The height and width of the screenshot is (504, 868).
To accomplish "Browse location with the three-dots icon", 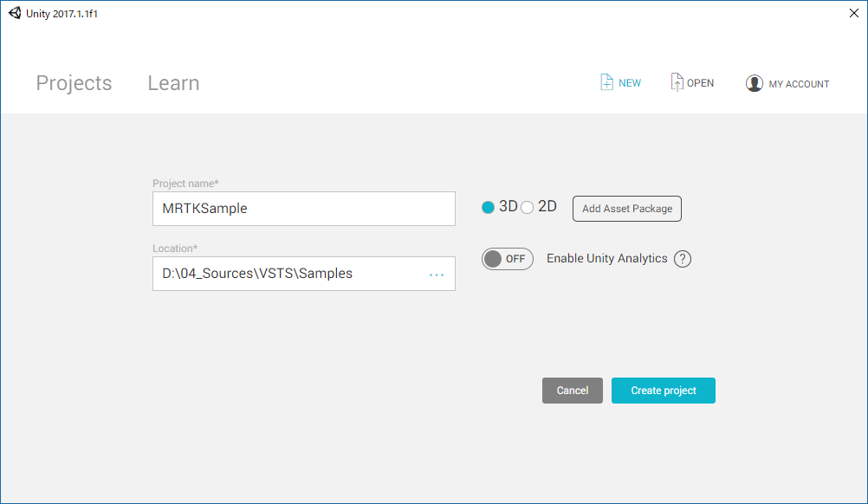I will pyautogui.click(x=437, y=275).
